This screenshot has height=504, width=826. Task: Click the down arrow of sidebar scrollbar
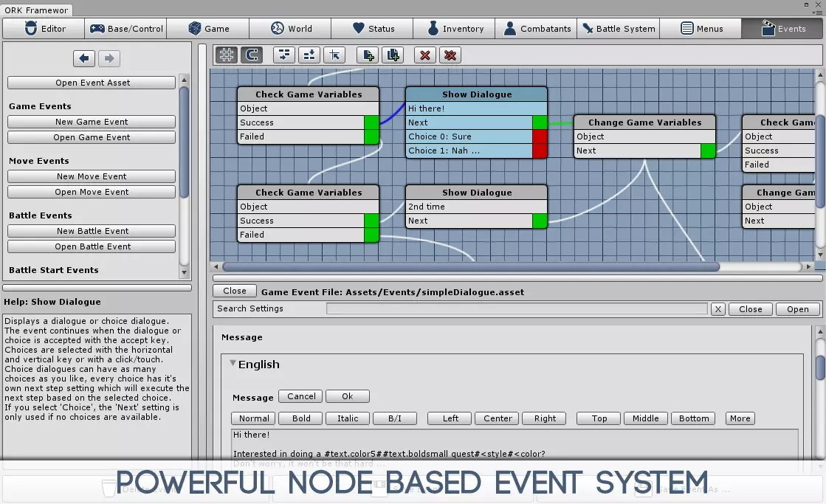(184, 273)
